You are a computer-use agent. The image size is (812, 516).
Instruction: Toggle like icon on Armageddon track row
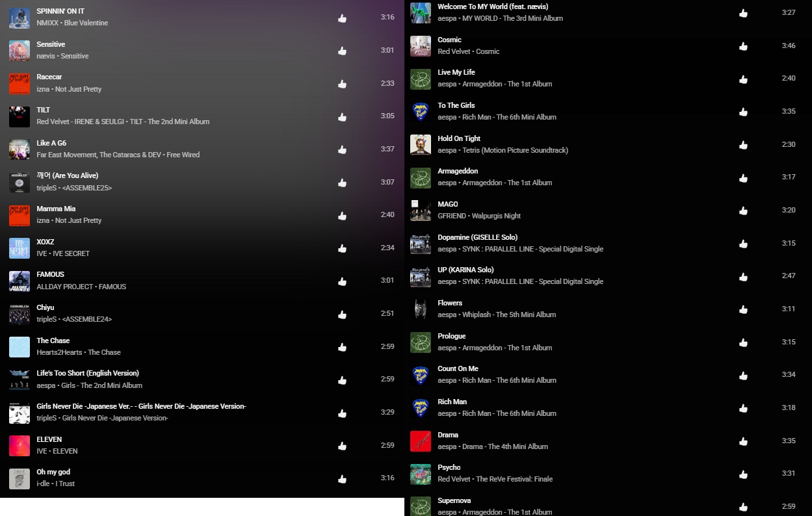click(x=743, y=178)
